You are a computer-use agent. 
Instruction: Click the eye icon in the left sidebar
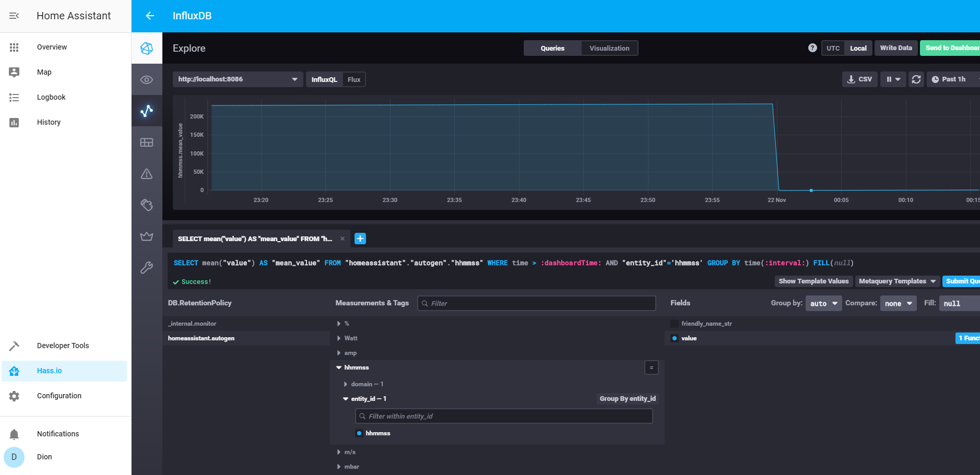[147, 79]
